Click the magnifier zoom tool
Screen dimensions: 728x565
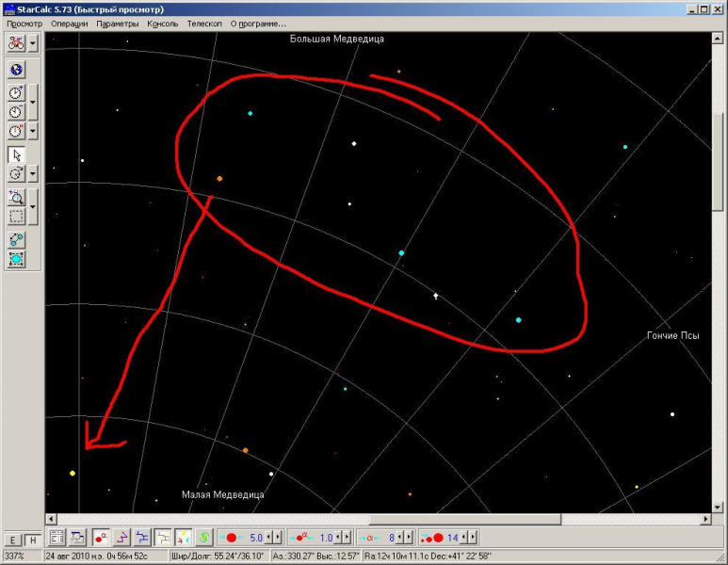coord(16,197)
